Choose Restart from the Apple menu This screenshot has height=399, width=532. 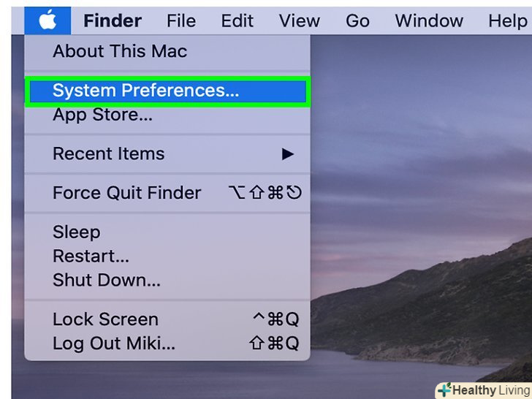[x=91, y=256]
